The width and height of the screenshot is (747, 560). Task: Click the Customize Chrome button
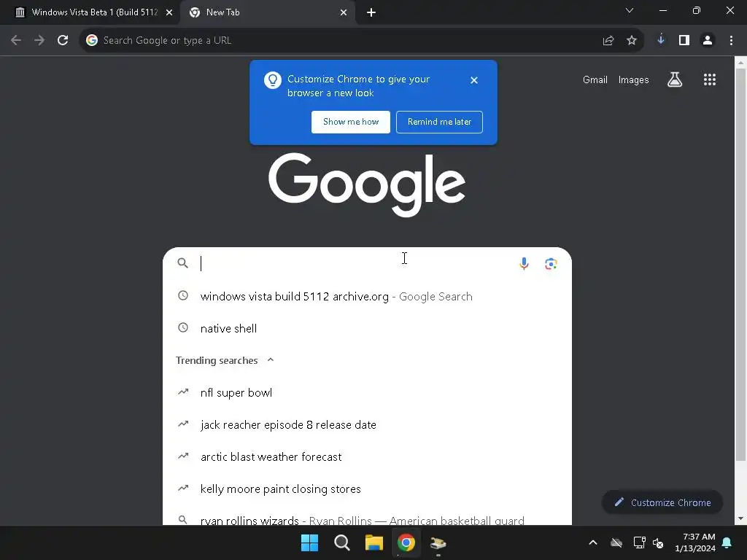click(x=662, y=502)
